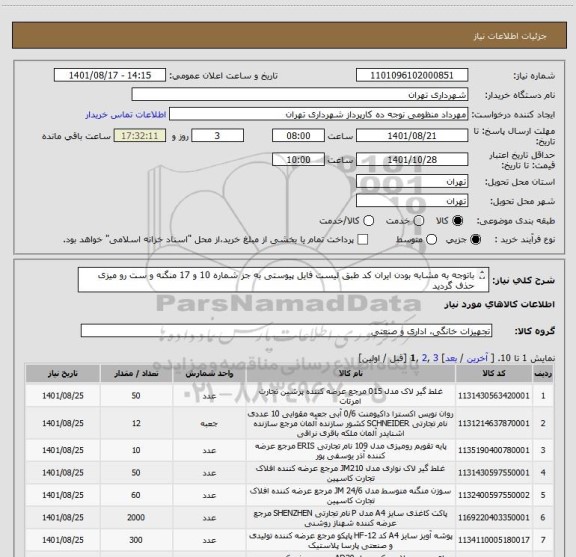Click quantity 2000 in row 6
Screen dimensions: 576x557
point(136,517)
